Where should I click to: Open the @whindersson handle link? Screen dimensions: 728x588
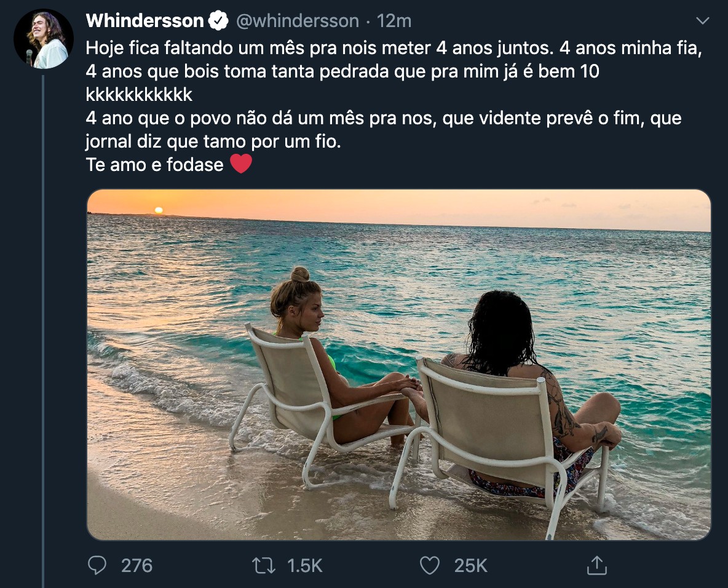[x=297, y=21]
